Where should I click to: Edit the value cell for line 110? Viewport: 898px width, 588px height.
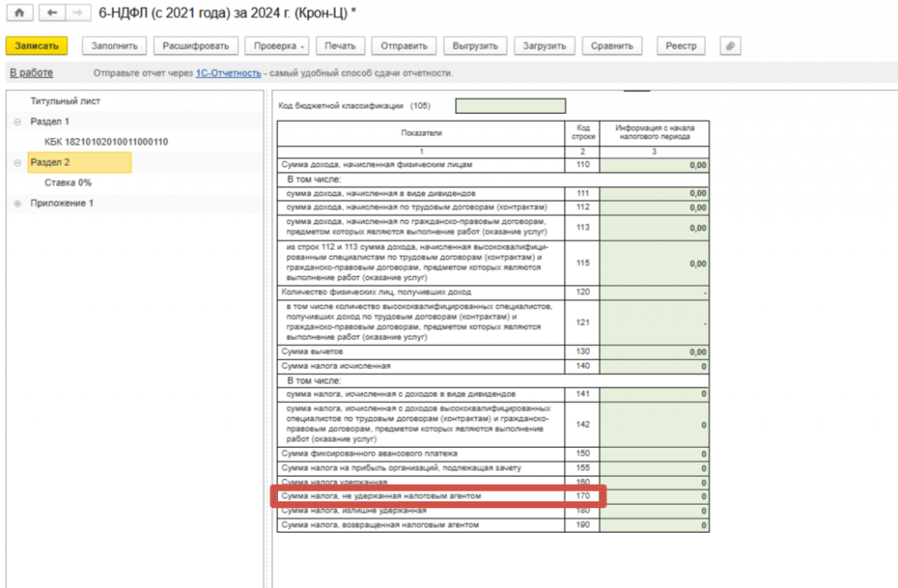(654, 165)
